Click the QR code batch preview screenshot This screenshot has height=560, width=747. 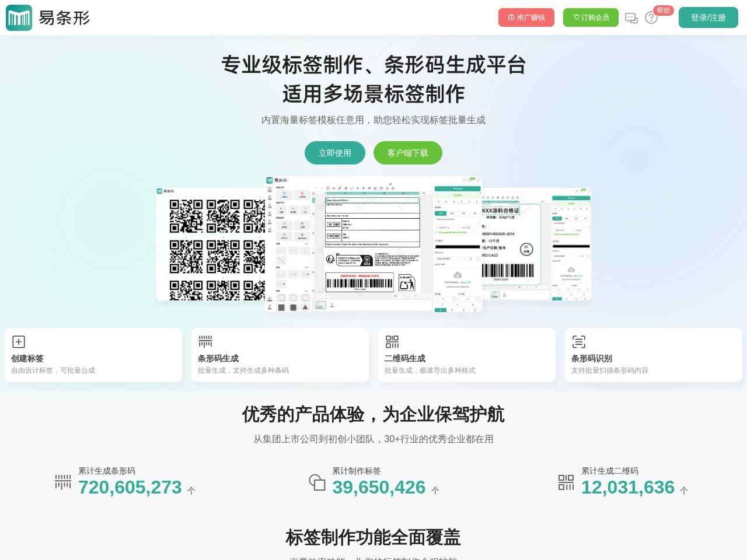[x=211, y=244]
